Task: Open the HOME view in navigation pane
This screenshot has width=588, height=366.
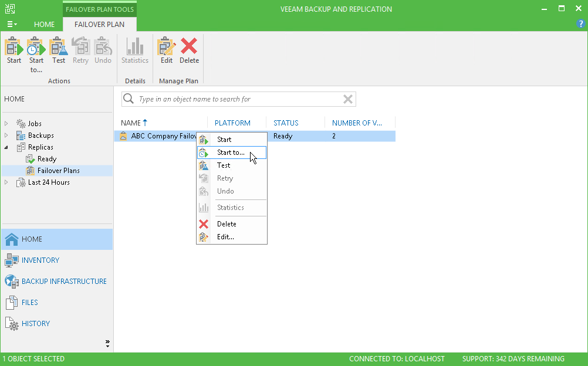Action: point(57,239)
